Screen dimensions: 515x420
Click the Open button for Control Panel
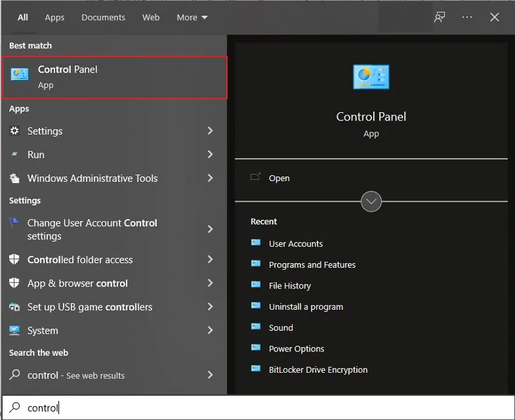click(279, 178)
